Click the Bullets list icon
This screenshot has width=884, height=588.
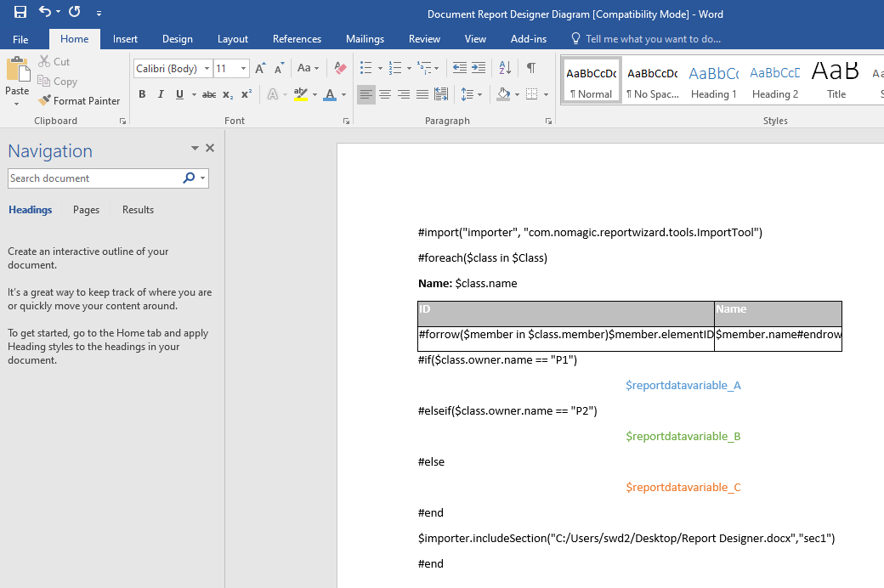[365, 68]
